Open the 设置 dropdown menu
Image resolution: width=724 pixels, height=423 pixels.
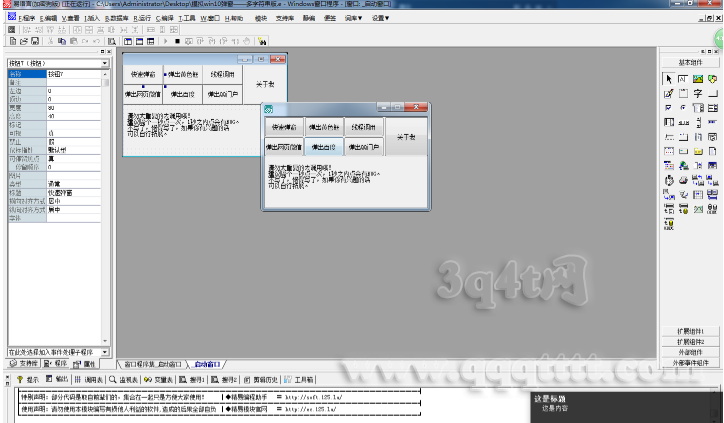click(380, 18)
